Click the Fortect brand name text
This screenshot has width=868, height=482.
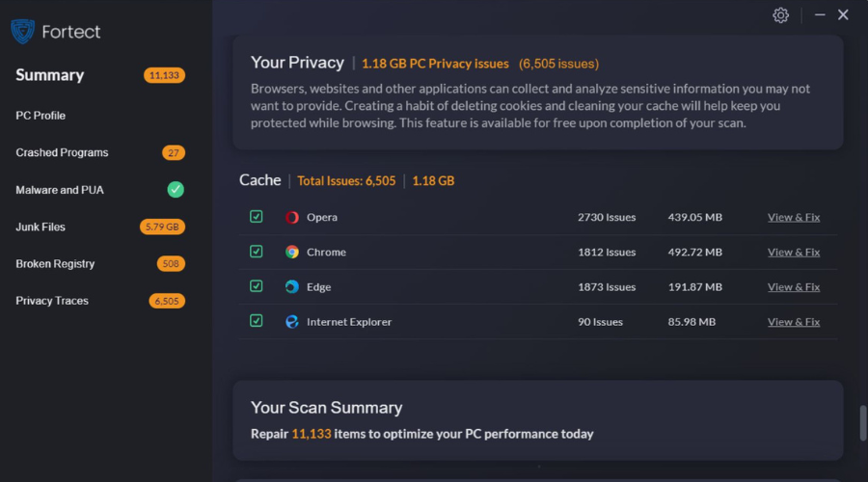(70, 32)
